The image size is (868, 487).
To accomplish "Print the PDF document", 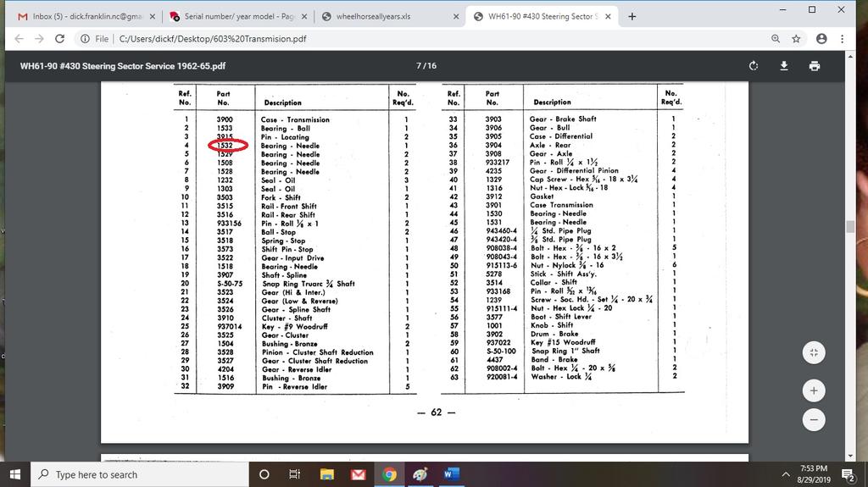I will click(815, 66).
